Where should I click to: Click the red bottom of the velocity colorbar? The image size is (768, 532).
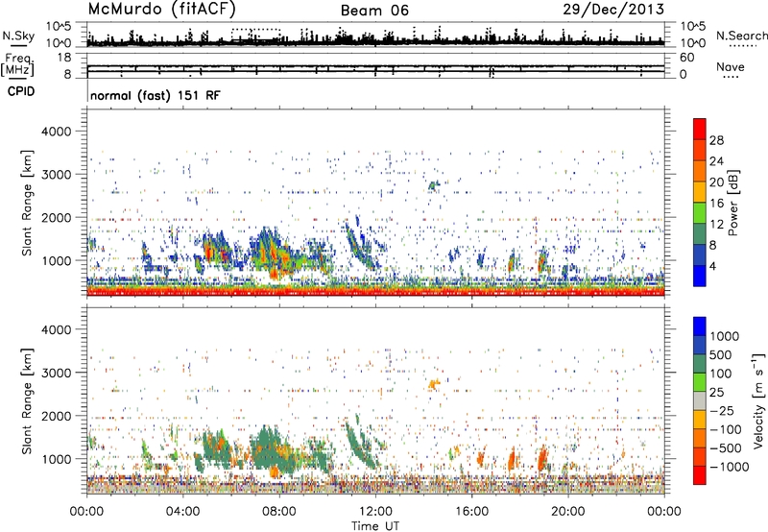pyautogui.click(x=700, y=475)
